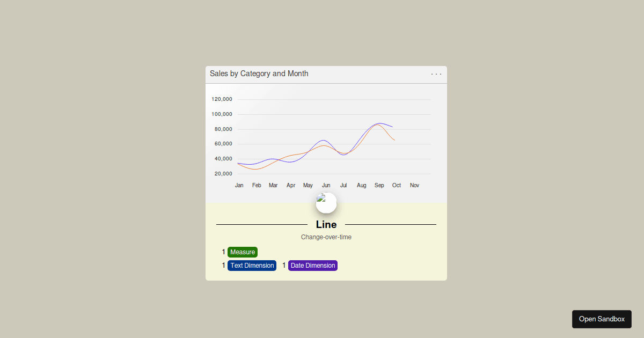Click the Jun x-axis label
The height and width of the screenshot is (338, 644).
pos(326,185)
